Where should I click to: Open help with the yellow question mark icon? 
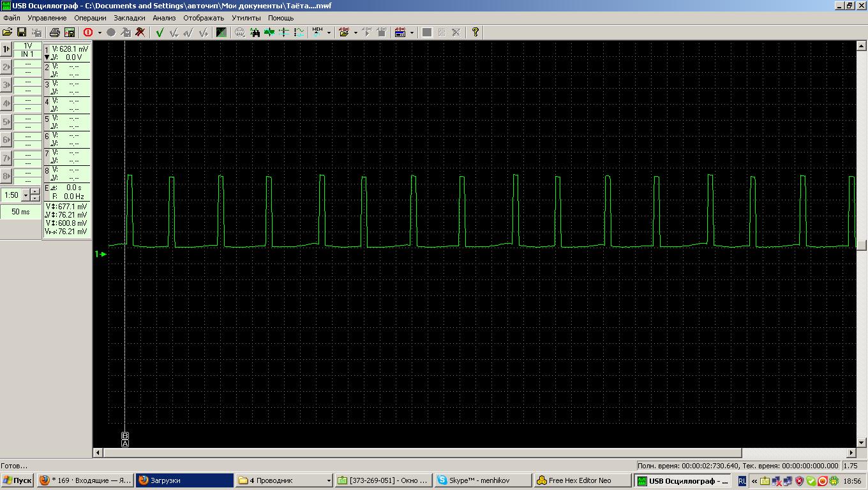tap(475, 32)
